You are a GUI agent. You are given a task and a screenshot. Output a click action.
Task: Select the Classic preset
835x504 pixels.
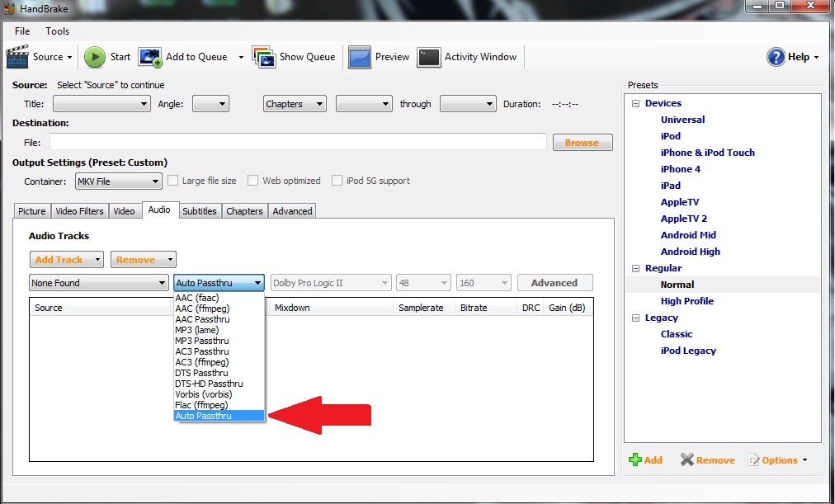point(677,334)
